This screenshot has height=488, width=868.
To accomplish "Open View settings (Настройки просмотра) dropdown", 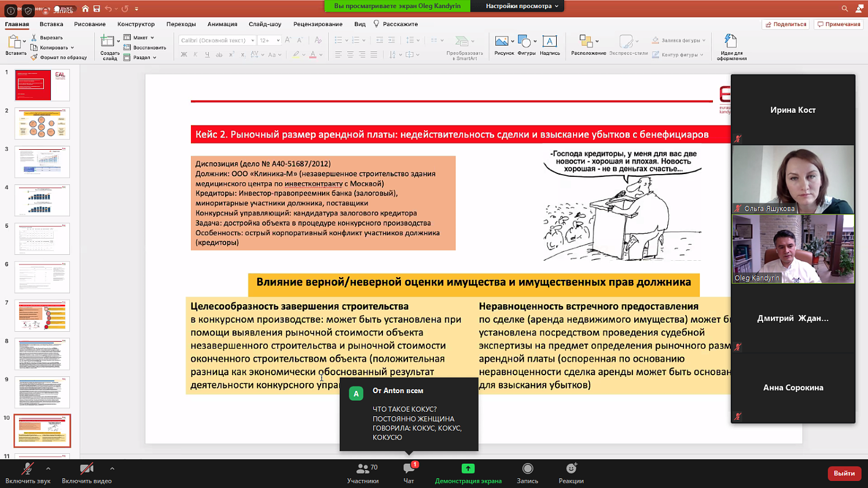I will tap(522, 6).
